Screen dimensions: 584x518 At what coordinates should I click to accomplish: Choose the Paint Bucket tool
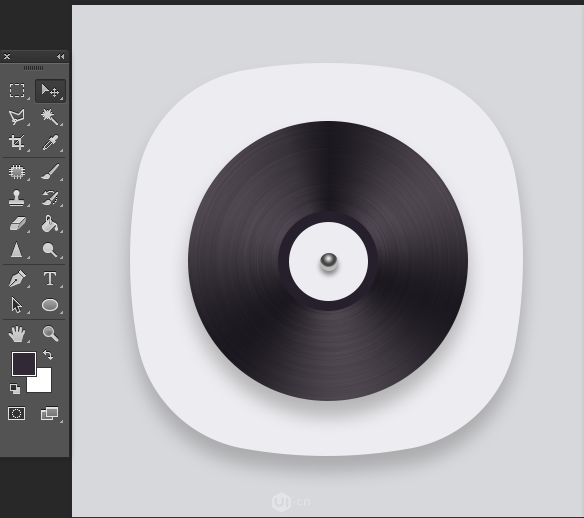50,224
